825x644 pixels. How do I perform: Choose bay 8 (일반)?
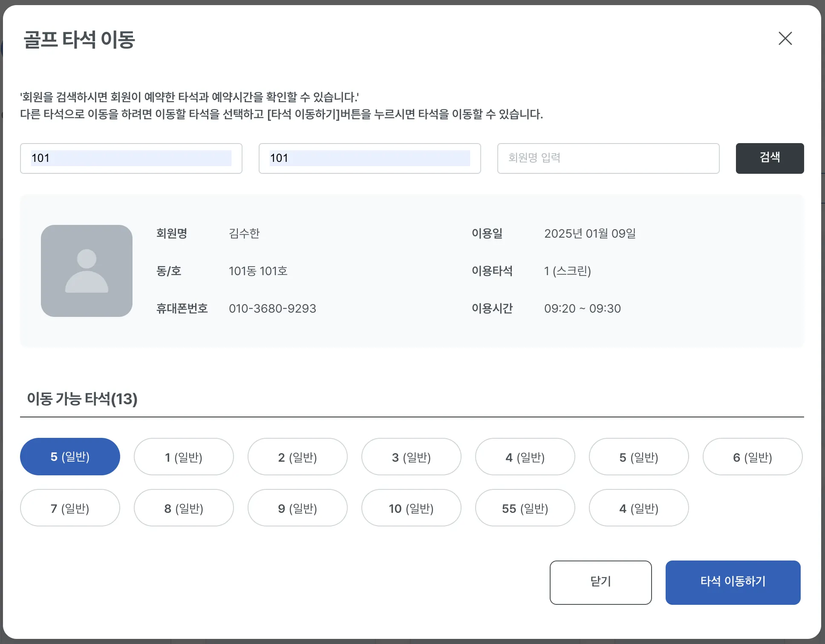184,508
